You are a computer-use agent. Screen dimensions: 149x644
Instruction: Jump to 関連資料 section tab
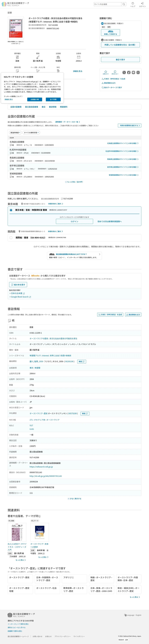pos(64,107)
